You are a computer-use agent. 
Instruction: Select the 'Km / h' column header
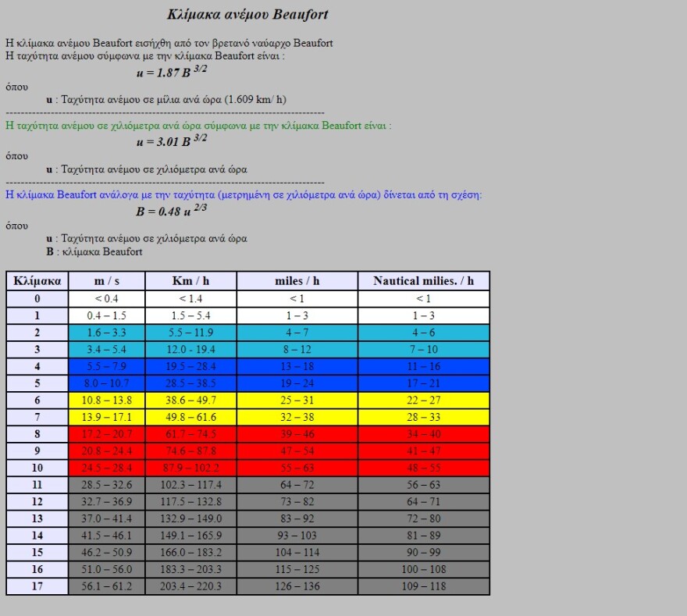[190, 281]
